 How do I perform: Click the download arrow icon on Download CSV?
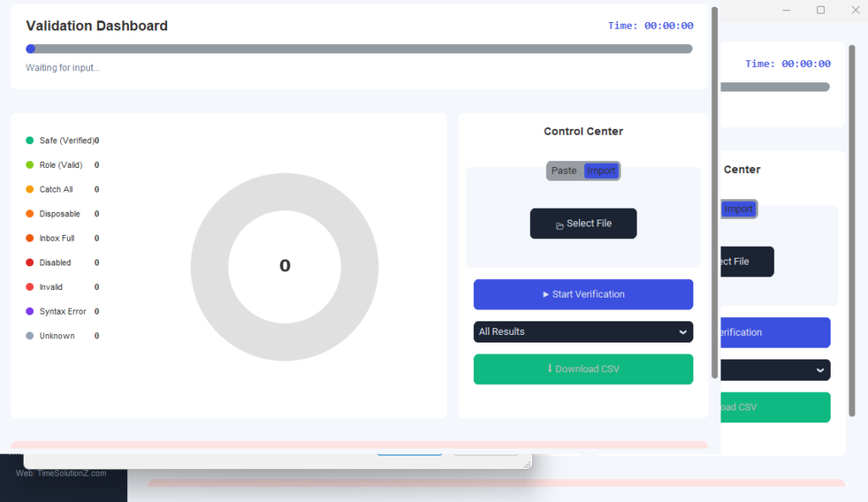(x=550, y=369)
